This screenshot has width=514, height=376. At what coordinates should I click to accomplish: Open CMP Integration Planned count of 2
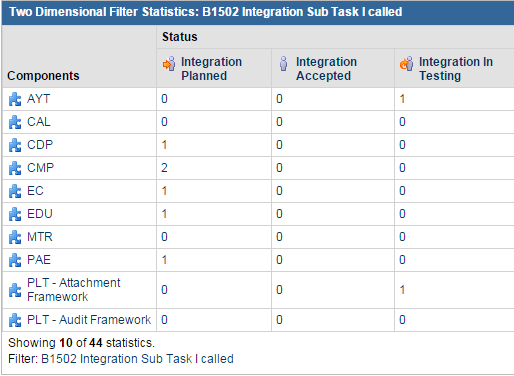coord(164,168)
